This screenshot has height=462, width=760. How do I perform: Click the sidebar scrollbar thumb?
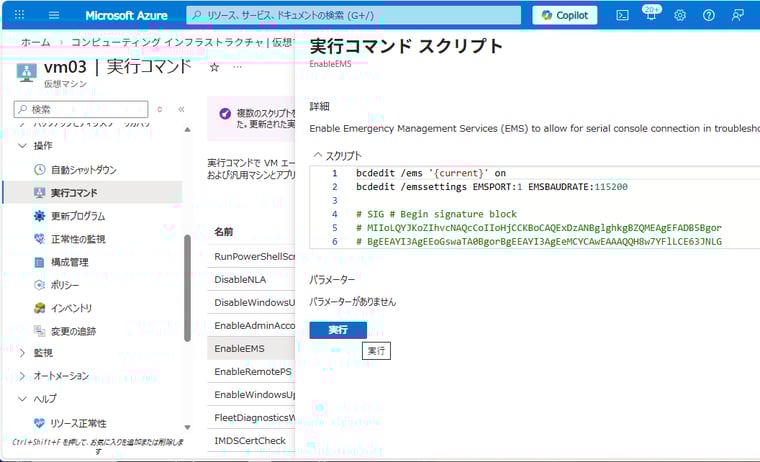pyautogui.click(x=187, y=288)
